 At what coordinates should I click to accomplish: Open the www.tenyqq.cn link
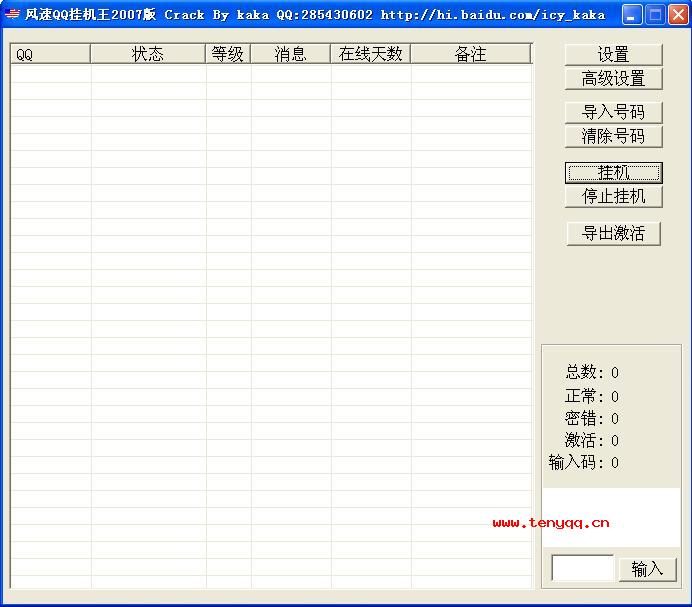[551, 522]
